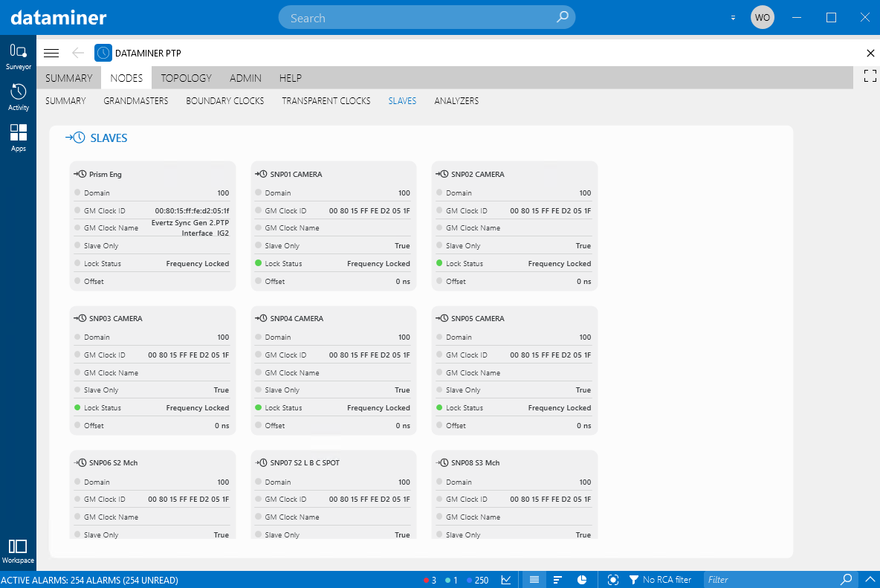Click the slave clock icon on SNP04 CAMERA card
Image resolution: width=880 pixels, height=588 pixels.
261,318
